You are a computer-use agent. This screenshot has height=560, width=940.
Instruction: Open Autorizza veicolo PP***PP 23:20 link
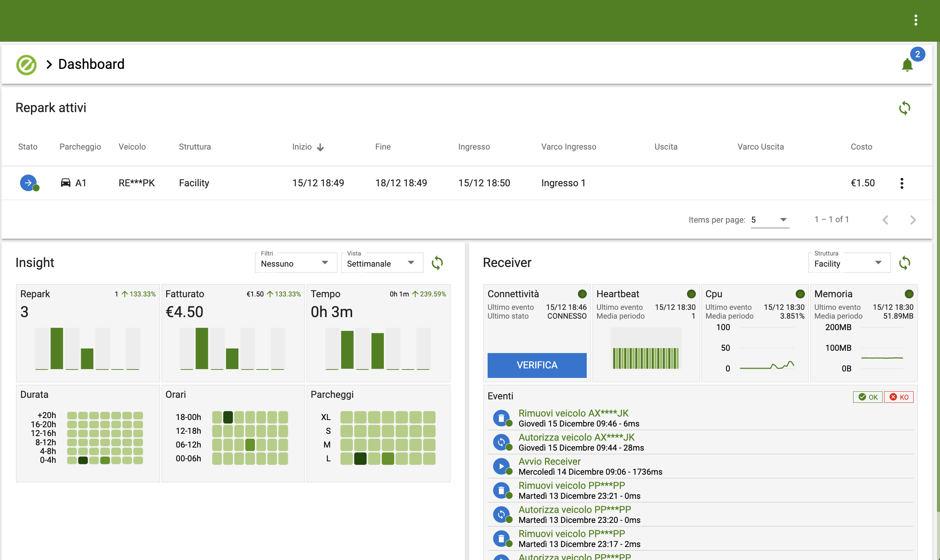click(575, 510)
